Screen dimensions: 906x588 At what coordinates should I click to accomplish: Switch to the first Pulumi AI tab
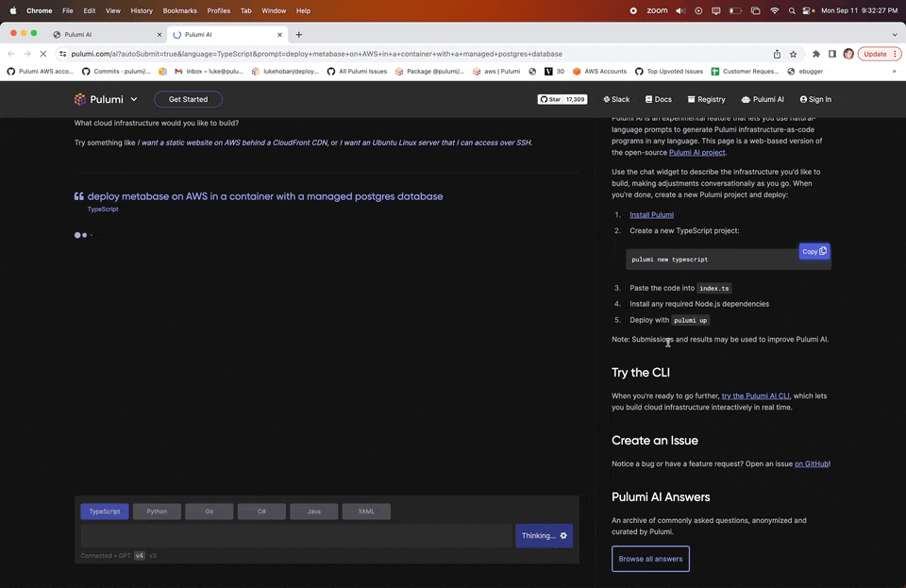pyautogui.click(x=106, y=35)
